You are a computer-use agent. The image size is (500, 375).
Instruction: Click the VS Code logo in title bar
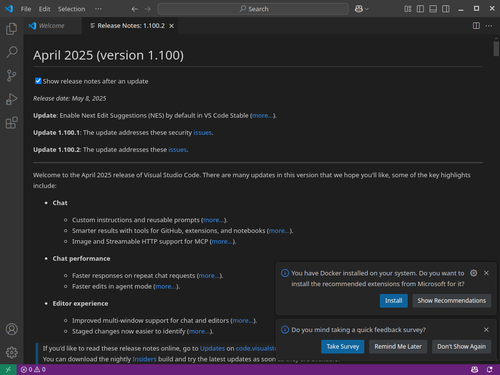[x=9, y=9]
